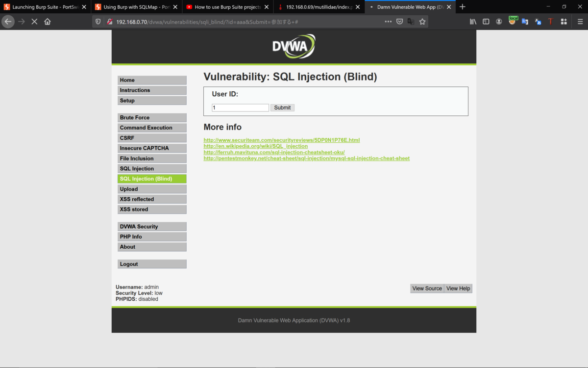Click the View Source button
Screen dimensions: 588x368
coord(427,289)
